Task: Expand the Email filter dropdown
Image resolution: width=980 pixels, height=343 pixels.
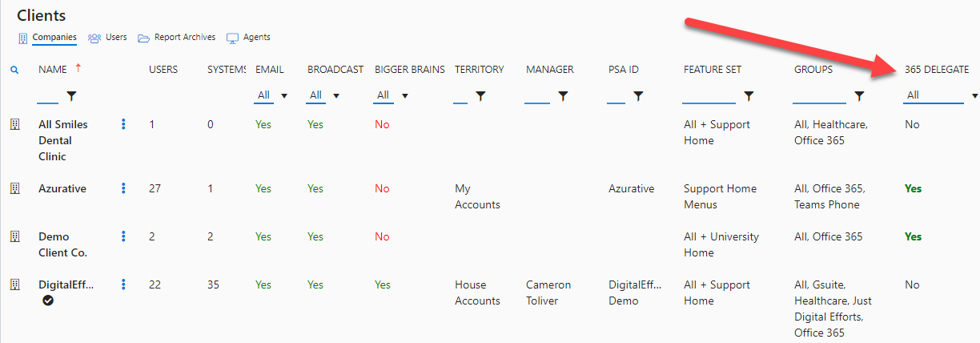Action: [272, 95]
